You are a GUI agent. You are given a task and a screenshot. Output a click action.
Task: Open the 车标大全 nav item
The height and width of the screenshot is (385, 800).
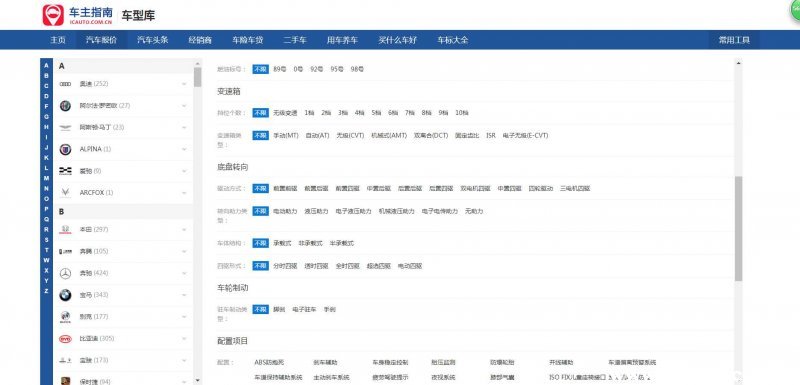tap(453, 40)
